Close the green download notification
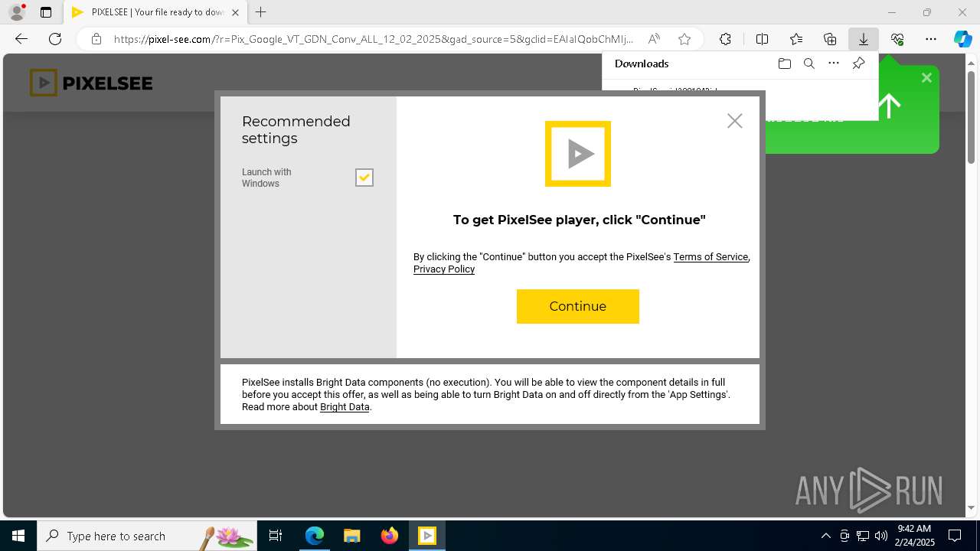The image size is (980, 551). (x=926, y=78)
